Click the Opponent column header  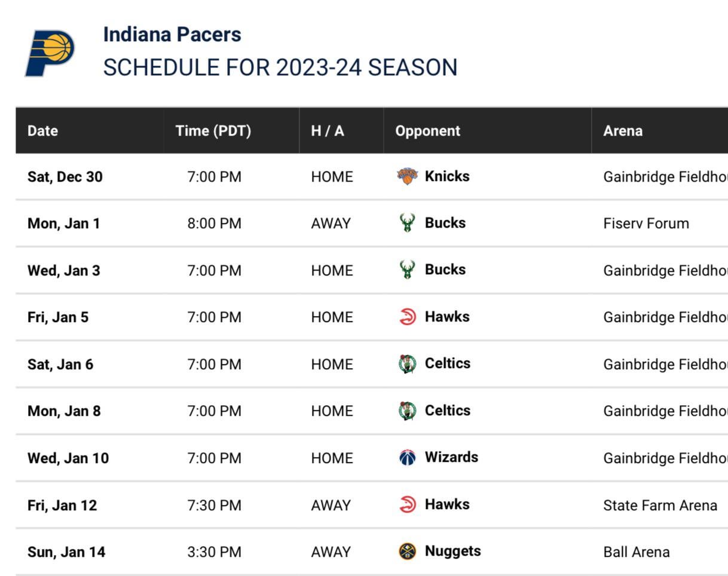(x=427, y=131)
